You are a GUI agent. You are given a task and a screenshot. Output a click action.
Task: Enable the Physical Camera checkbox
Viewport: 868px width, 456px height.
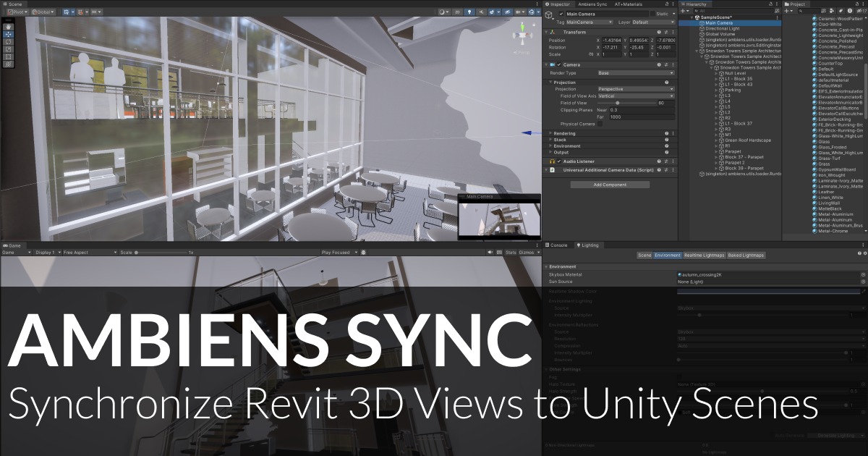click(600, 124)
